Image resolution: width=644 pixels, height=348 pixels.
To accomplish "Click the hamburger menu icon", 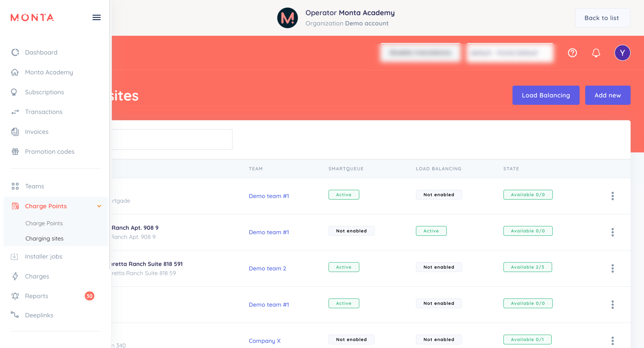I will [96, 17].
